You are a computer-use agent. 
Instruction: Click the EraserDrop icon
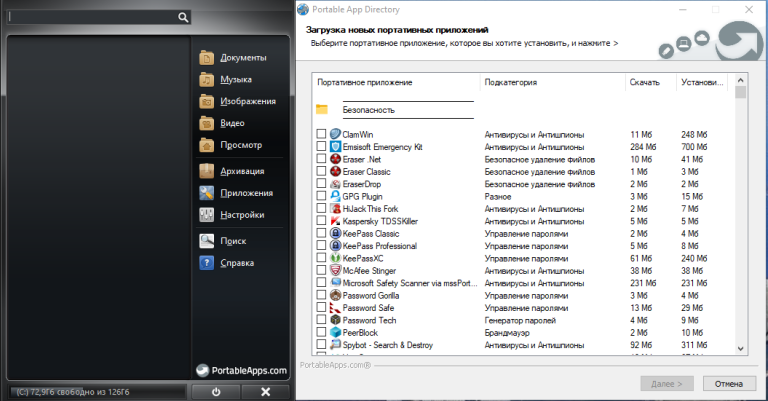(335, 184)
